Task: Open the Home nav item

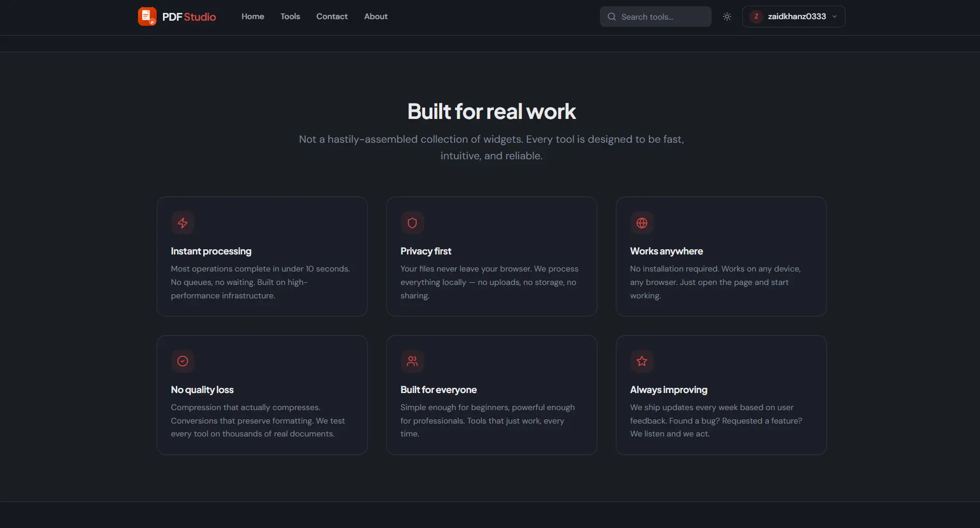Action: 253,17
